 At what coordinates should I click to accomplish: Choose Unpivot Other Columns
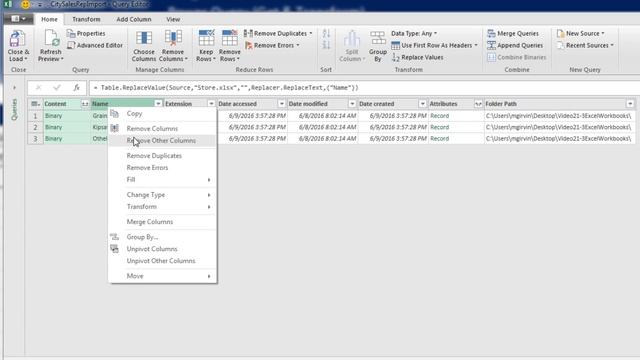(162, 261)
